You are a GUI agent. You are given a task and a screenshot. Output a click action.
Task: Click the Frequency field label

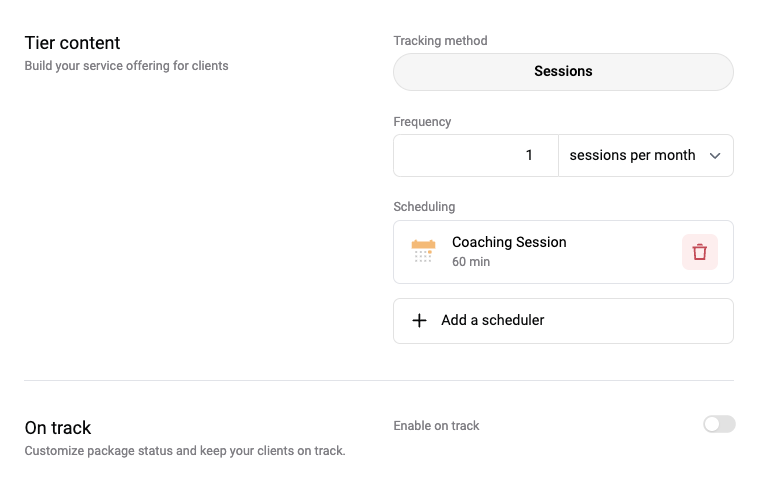(422, 122)
